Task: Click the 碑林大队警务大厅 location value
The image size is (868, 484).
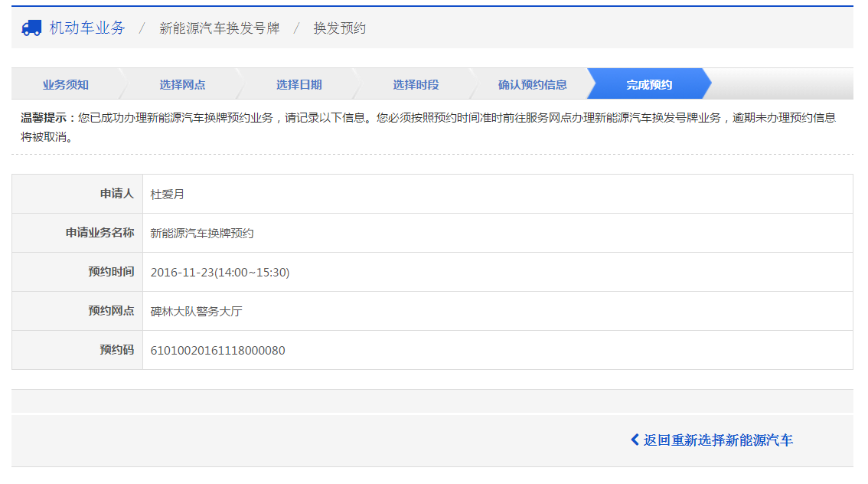Action: click(197, 312)
